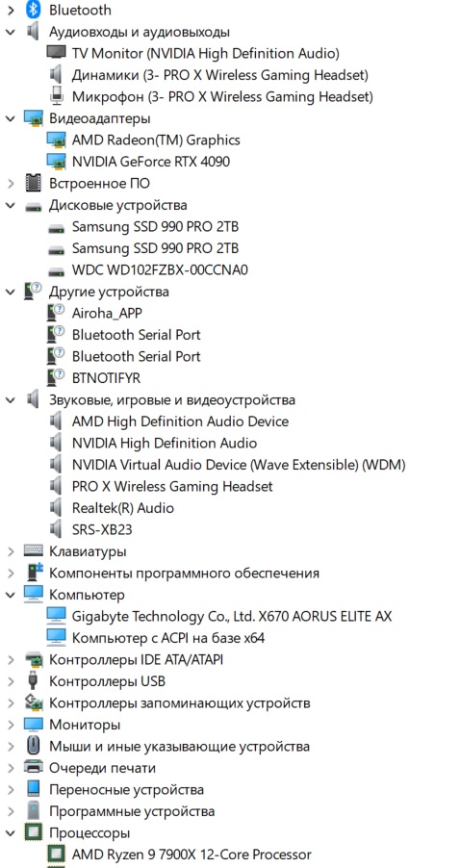
Task: Click the Микрофон microphone icon
Action: tap(56, 96)
